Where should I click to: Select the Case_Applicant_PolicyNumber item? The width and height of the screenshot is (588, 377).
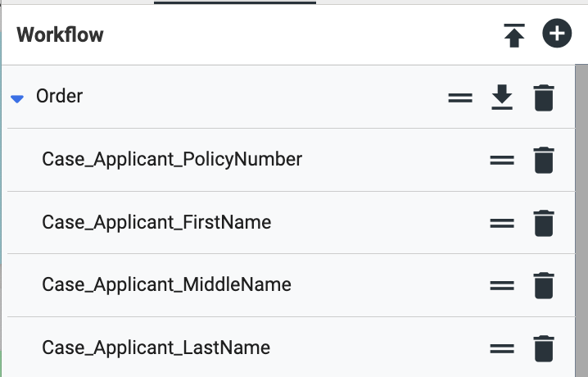[172, 159]
